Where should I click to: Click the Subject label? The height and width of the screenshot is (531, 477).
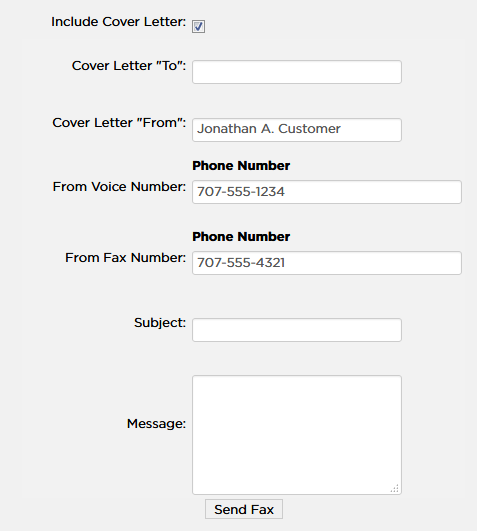pos(160,323)
